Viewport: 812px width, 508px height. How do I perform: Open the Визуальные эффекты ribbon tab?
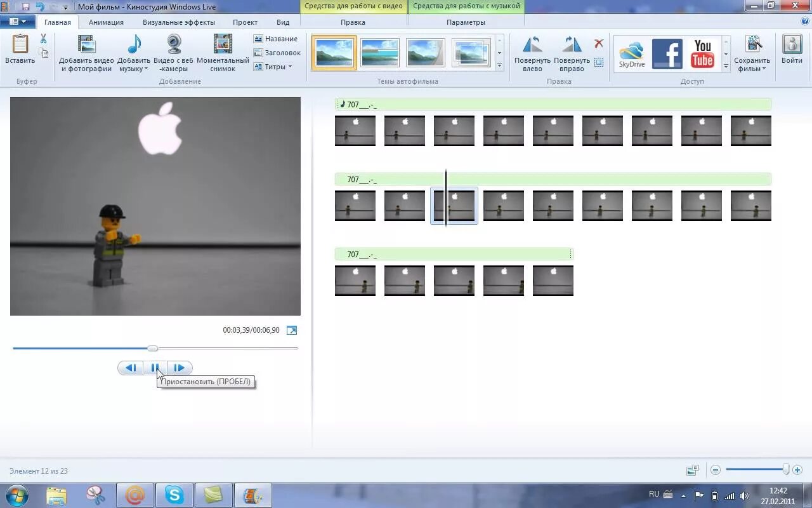tap(179, 22)
